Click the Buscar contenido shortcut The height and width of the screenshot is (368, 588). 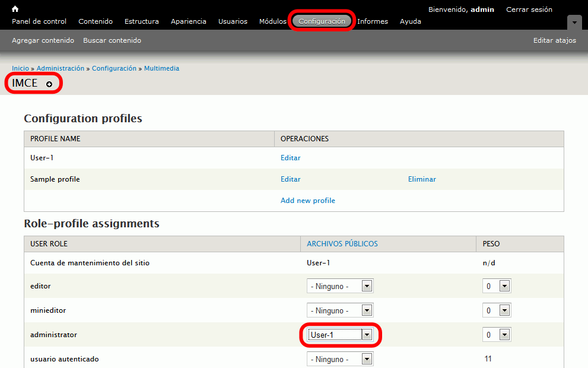(112, 40)
